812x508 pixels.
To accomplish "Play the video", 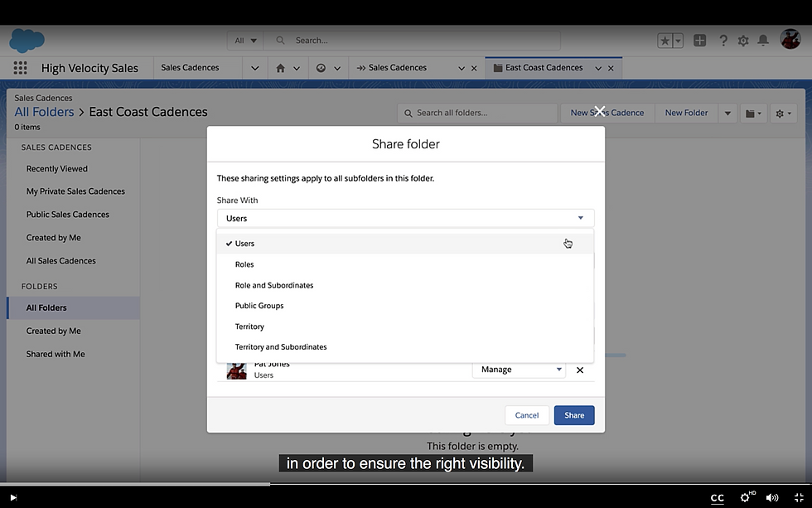I will 13,498.
